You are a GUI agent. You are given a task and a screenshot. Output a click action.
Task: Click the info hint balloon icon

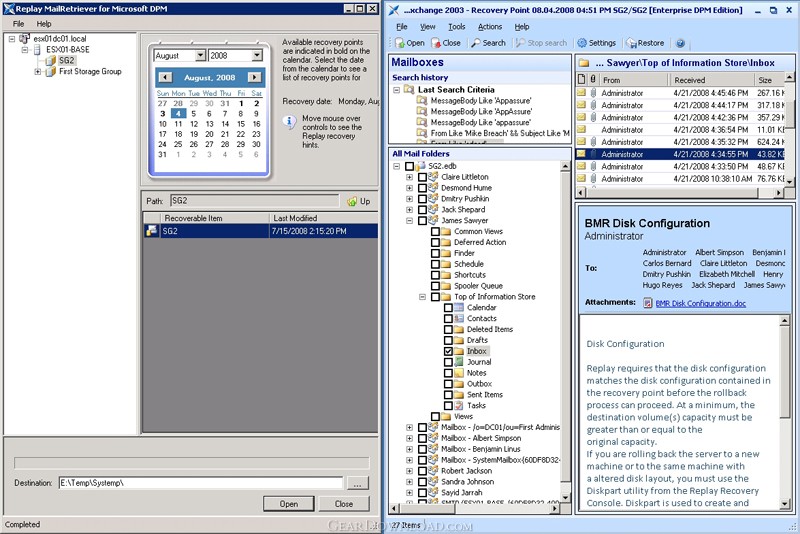point(290,122)
